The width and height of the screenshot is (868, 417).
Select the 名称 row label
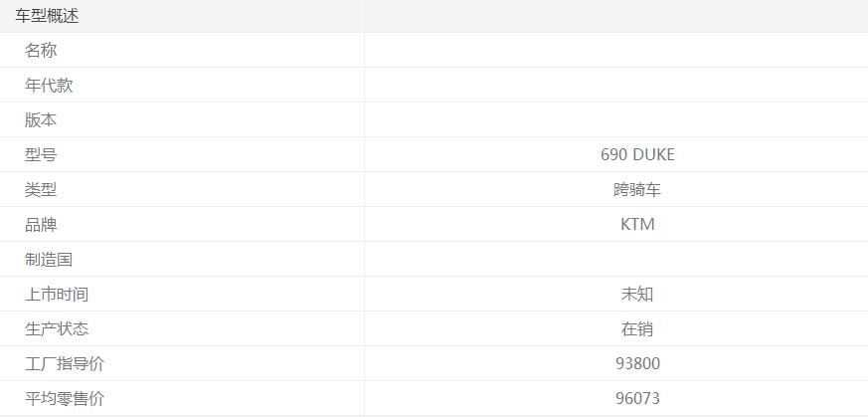tap(41, 51)
